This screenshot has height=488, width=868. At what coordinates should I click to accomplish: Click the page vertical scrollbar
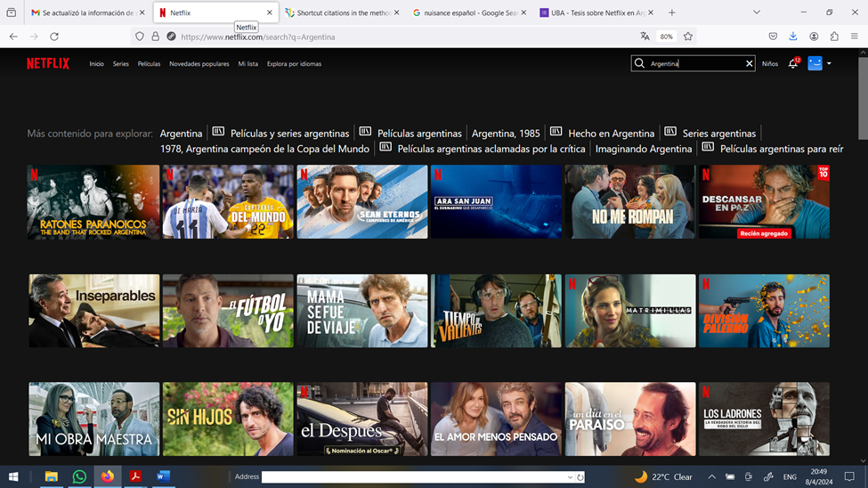point(863,100)
